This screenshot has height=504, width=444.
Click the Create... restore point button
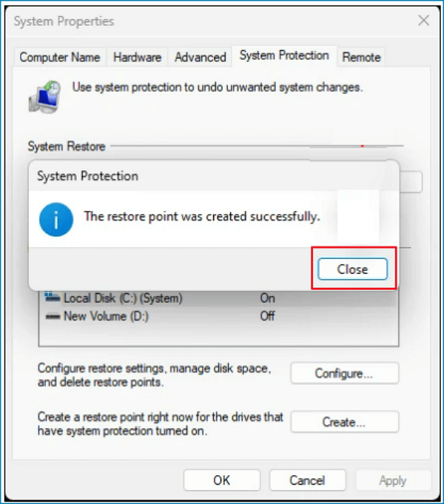[x=345, y=422]
